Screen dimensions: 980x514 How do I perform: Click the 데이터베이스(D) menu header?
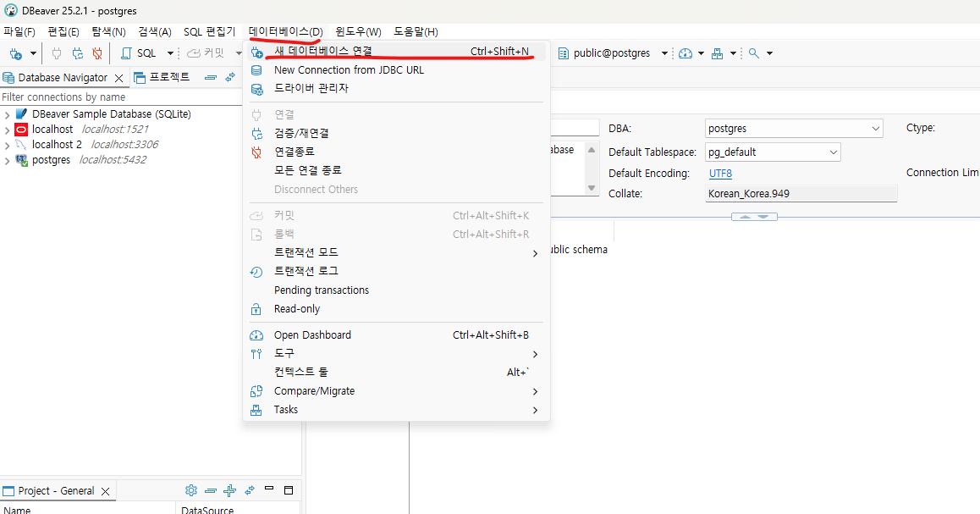(x=286, y=32)
